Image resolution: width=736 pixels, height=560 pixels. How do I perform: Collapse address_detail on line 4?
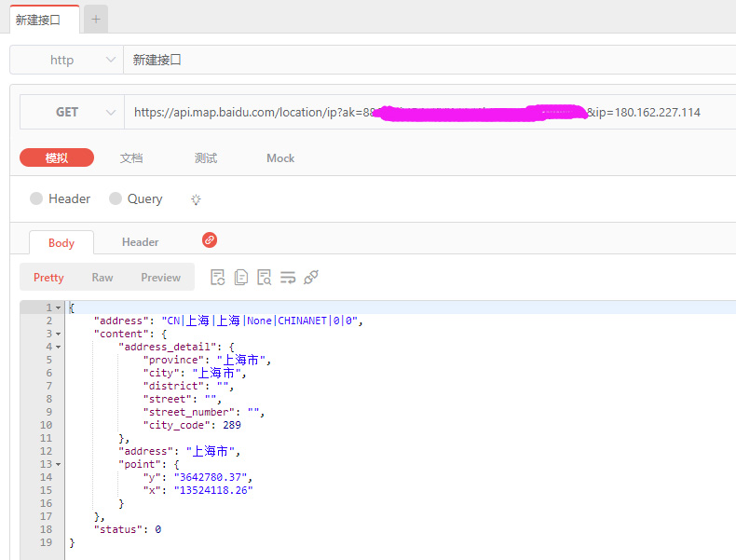[58, 348]
